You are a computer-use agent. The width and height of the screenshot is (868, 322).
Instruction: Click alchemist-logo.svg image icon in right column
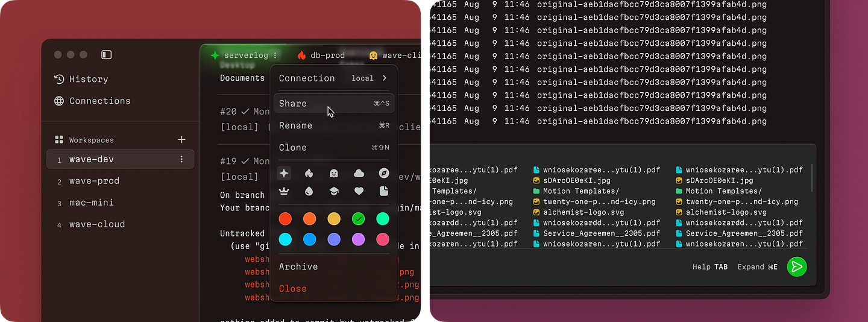point(679,212)
